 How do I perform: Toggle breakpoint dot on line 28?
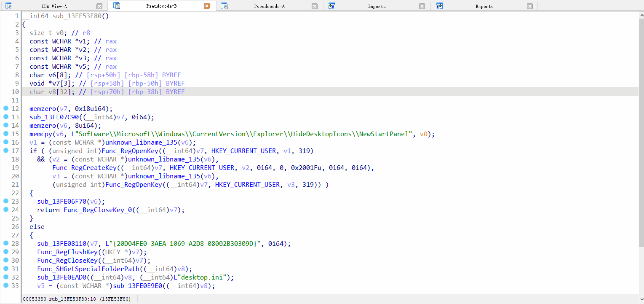[x=5, y=243]
